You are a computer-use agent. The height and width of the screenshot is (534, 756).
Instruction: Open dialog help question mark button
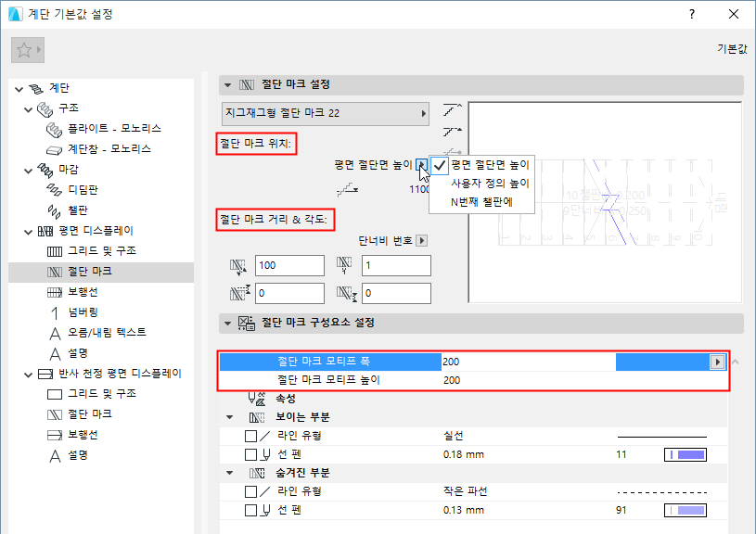(692, 14)
